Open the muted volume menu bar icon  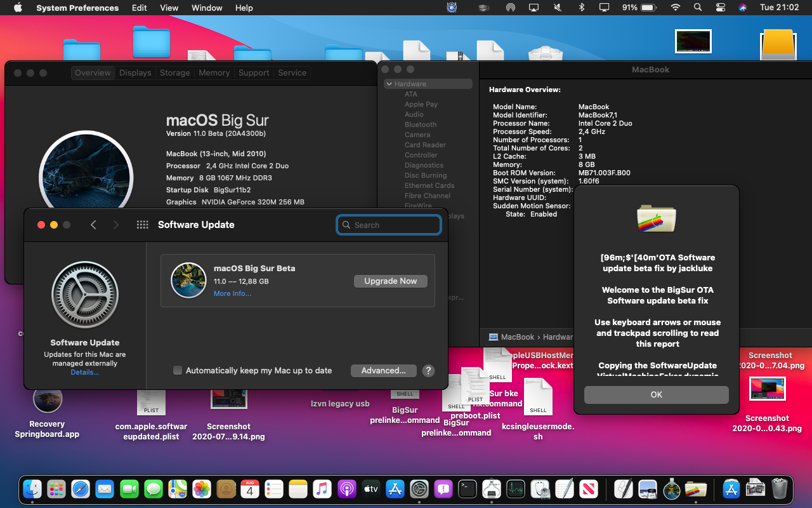(x=558, y=8)
